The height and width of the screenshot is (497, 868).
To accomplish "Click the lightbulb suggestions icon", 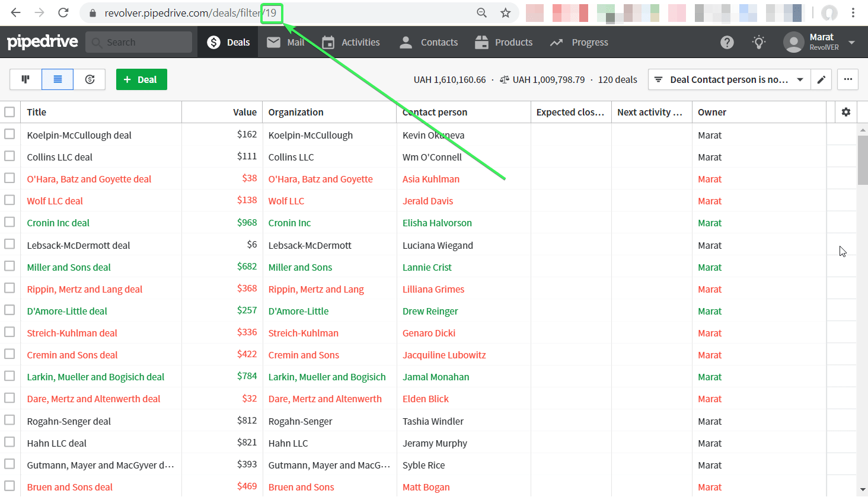I will point(759,42).
